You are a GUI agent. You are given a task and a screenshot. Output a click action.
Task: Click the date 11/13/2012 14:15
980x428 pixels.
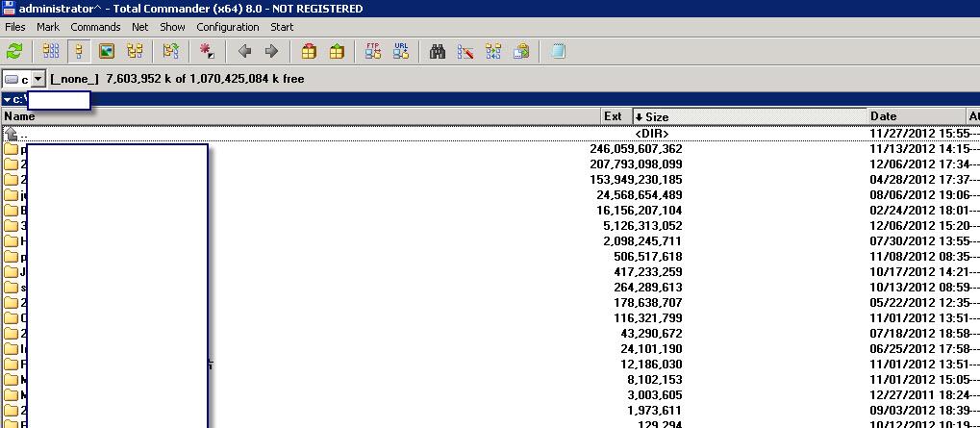tap(920, 149)
